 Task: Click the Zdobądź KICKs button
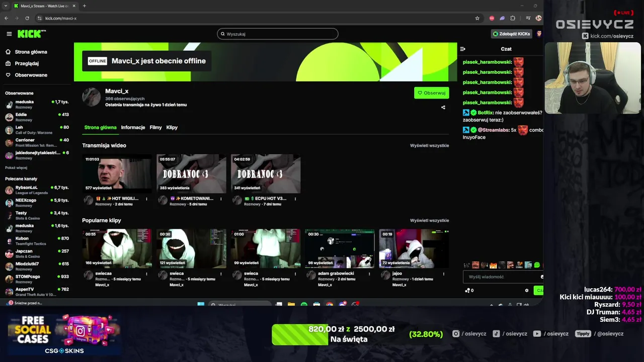511,34
